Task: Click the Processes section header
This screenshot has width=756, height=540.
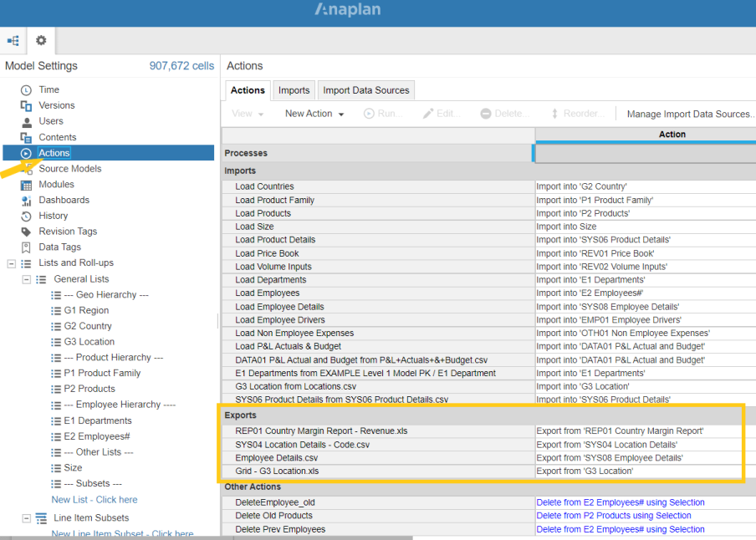Action: (x=377, y=153)
